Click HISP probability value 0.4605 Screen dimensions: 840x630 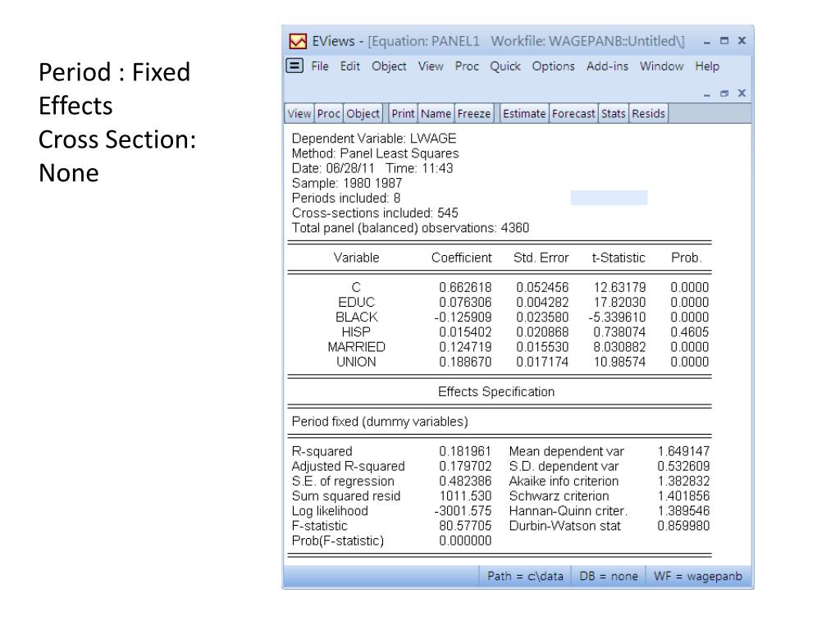pyautogui.click(x=689, y=332)
